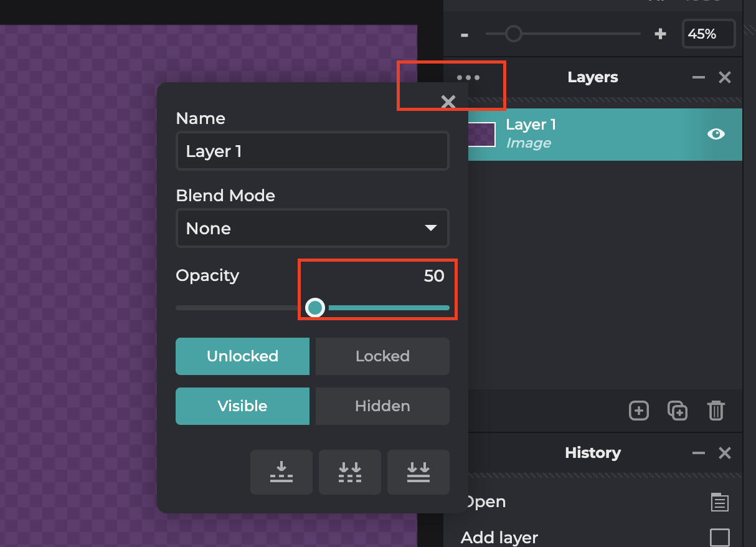Screen dimensions: 756x547
Task: Minimize the History panel
Action: 699,454
